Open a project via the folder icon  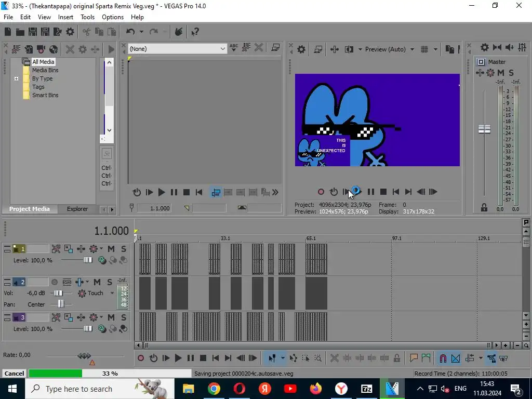(x=20, y=32)
